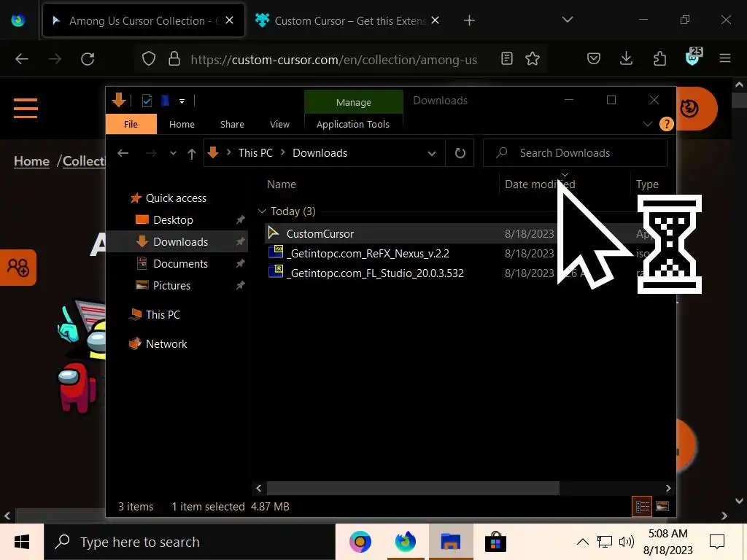747x560 pixels.
Task: Bookmark this page with the star icon
Action: point(533,58)
